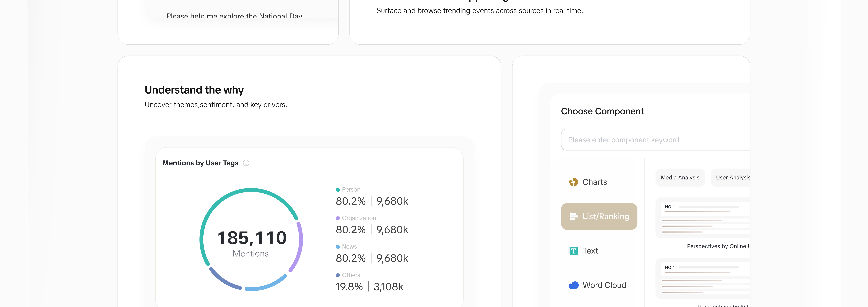Click the Person 80.2% value
The height and width of the screenshot is (307, 868).
tap(350, 201)
